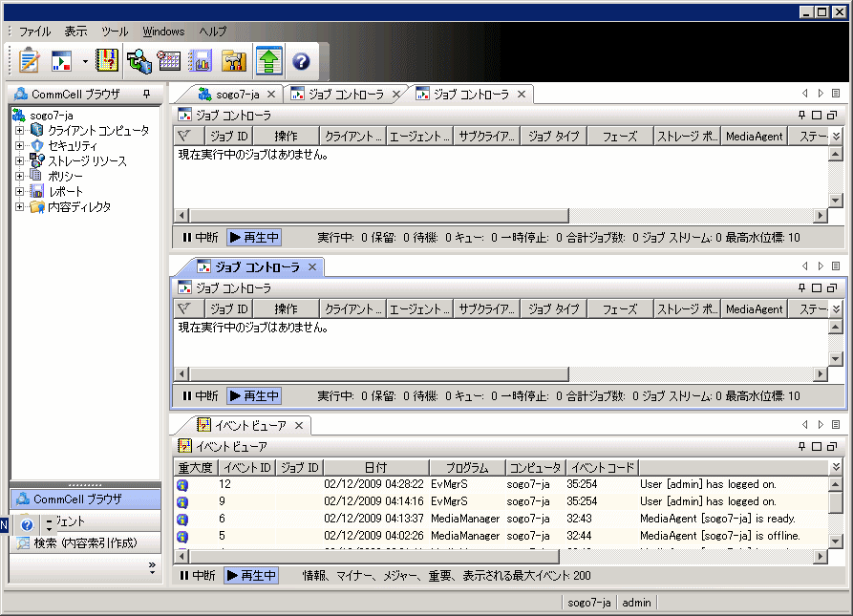This screenshot has width=853, height=616.
Task: Pin the top Job Controller panel
Action: point(800,114)
